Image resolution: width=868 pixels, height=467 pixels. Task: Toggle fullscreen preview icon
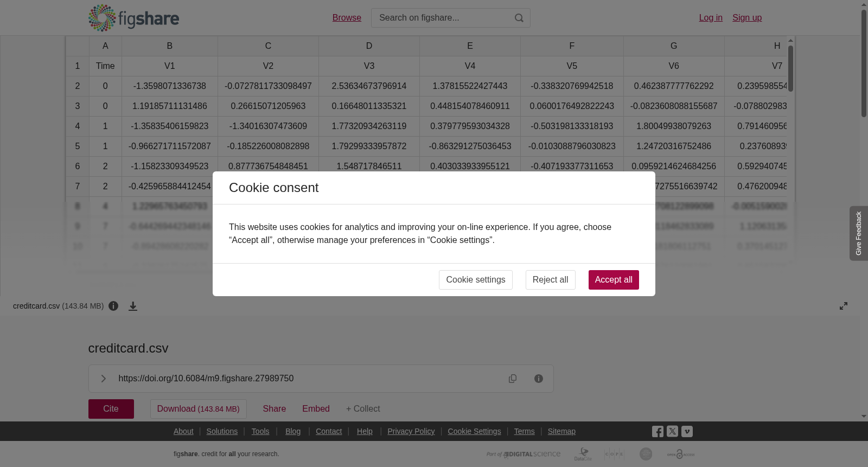844,306
